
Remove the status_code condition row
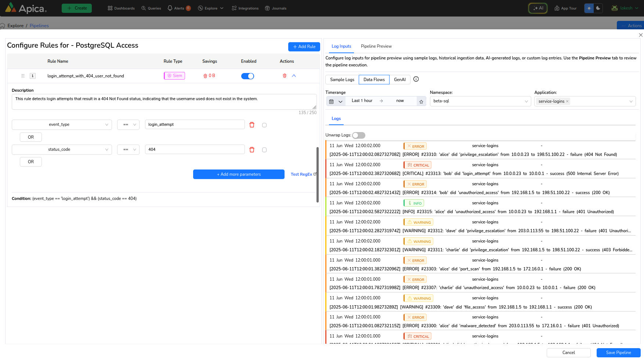pos(252,150)
